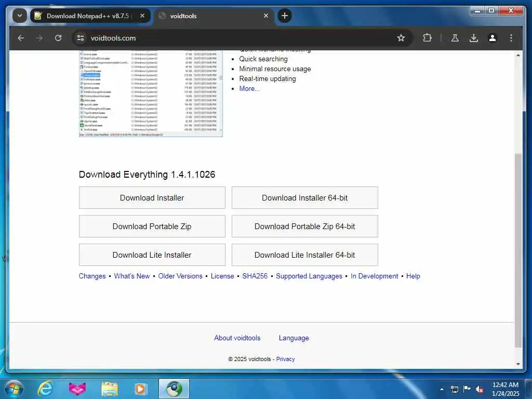Visit About voidtools link
This screenshot has height=399, width=532.
coord(237,338)
